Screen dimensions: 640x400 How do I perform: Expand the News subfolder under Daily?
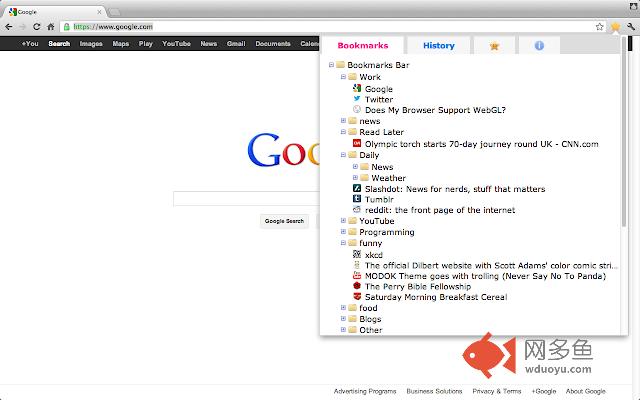tap(356, 167)
